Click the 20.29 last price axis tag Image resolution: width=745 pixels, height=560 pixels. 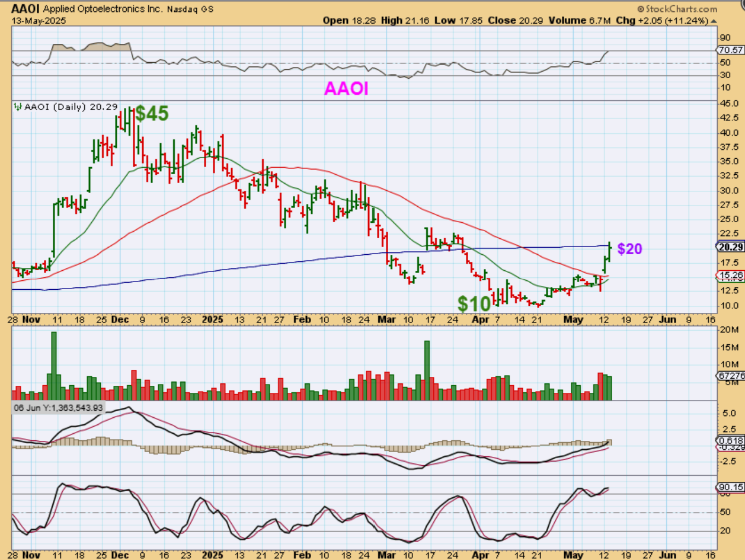pos(731,246)
